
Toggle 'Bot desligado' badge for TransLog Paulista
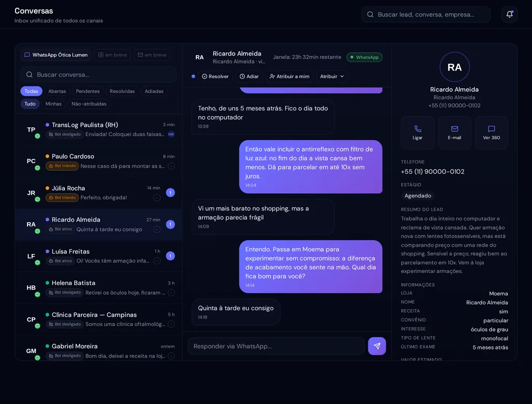tap(64, 134)
